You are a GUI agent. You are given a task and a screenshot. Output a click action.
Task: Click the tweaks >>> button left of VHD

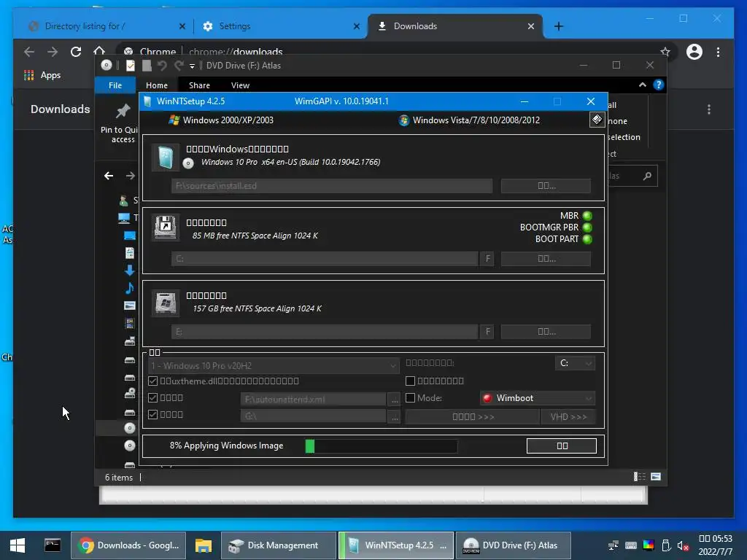(x=473, y=416)
